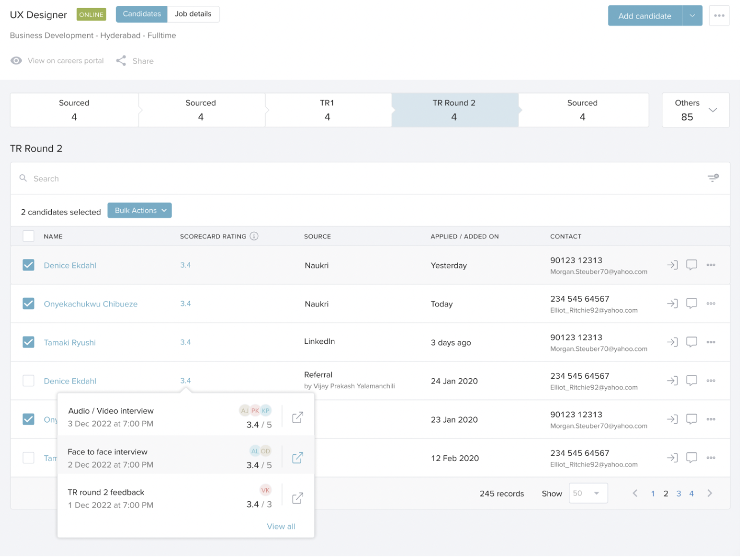This screenshot has width=742, height=560.
Task: Click move-stage arrow icon for Tamaki Ryushi
Action: 673,343
